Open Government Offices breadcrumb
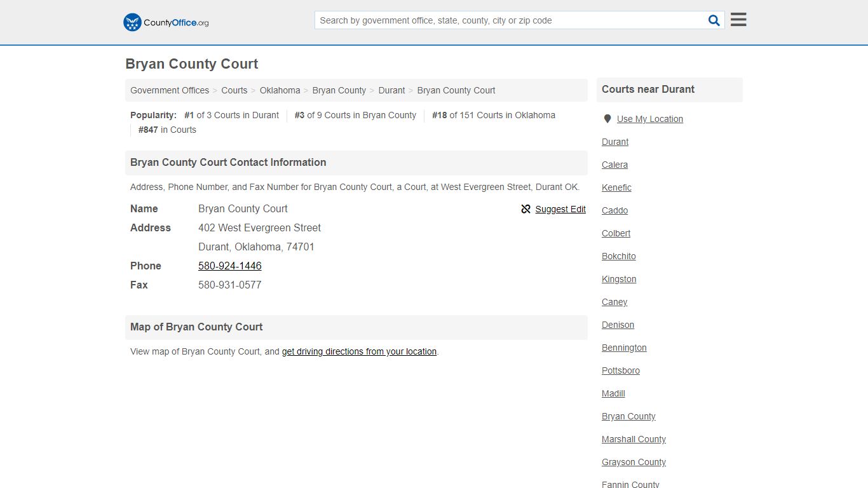 [170, 90]
